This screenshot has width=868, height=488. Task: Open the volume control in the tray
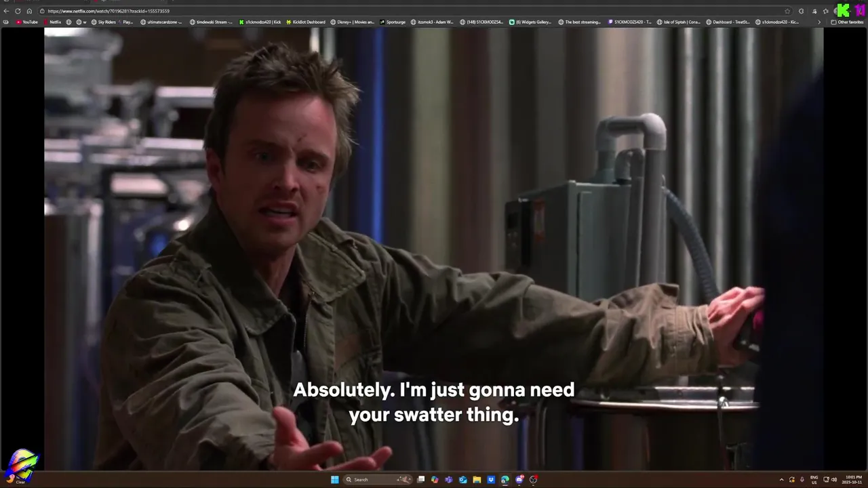click(x=834, y=480)
